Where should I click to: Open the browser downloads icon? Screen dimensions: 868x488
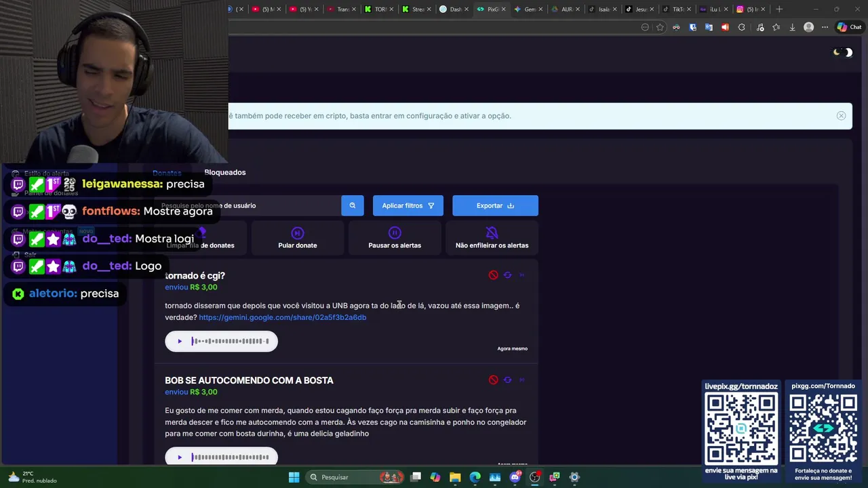pyautogui.click(x=792, y=27)
